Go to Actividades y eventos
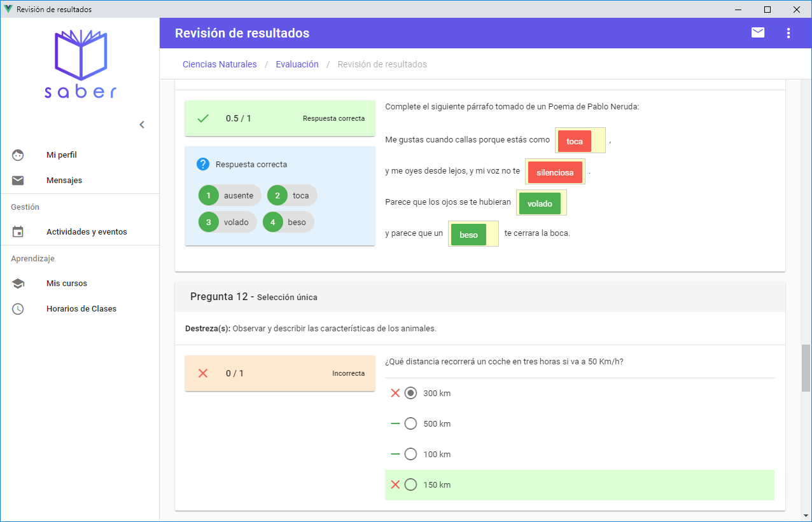The height and width of the screenshot is (522, 812). 80,232
